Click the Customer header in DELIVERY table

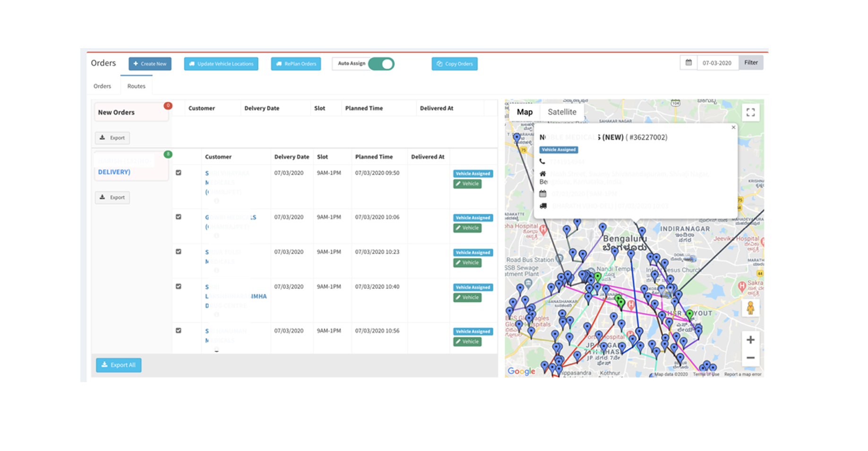pyautogui.click(x=218, y=157)
